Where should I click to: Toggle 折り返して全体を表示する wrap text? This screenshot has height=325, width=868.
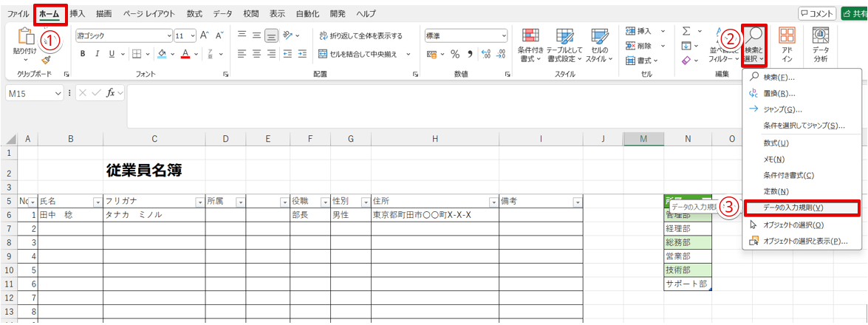(x=360, y=35)
